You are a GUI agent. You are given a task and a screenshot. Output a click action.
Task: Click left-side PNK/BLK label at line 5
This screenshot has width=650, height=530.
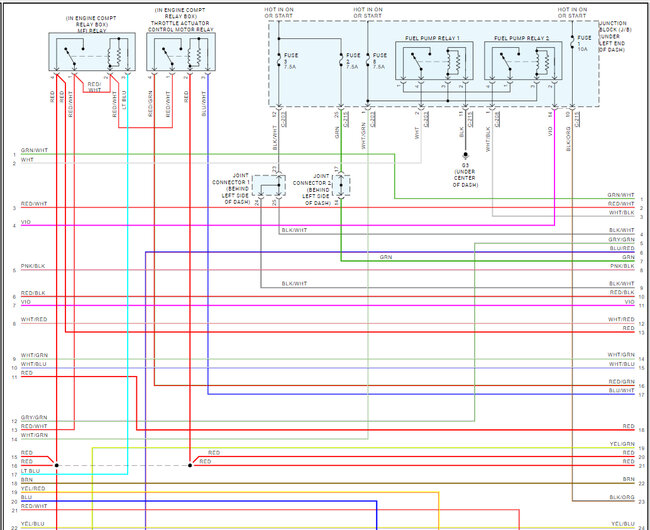[33, 266]
